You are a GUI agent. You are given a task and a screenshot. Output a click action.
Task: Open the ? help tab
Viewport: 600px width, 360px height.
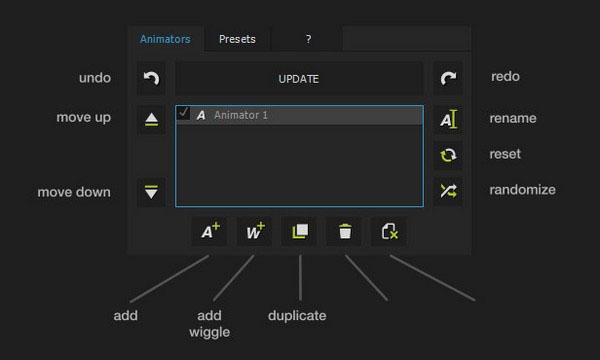pyautogui.click(x=308, y=39)
